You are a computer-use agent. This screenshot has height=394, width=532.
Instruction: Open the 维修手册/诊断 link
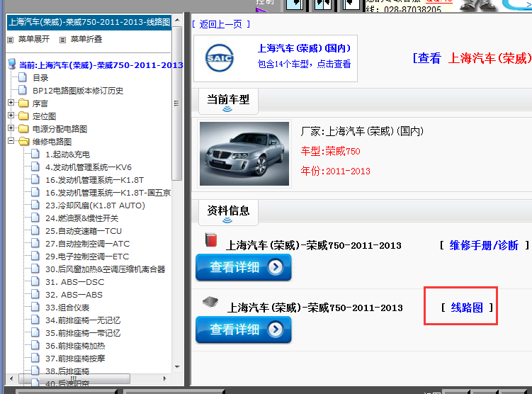click(484, 245)
